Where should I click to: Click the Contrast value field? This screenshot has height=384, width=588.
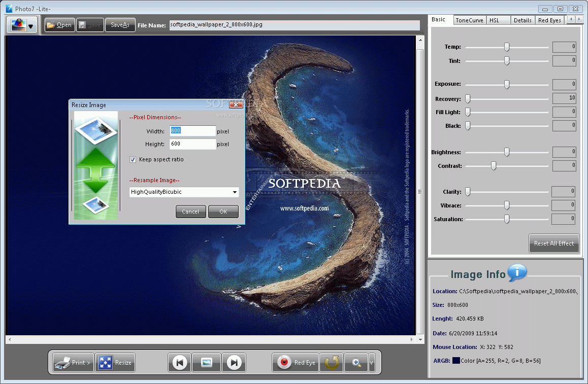click(564, 165)
